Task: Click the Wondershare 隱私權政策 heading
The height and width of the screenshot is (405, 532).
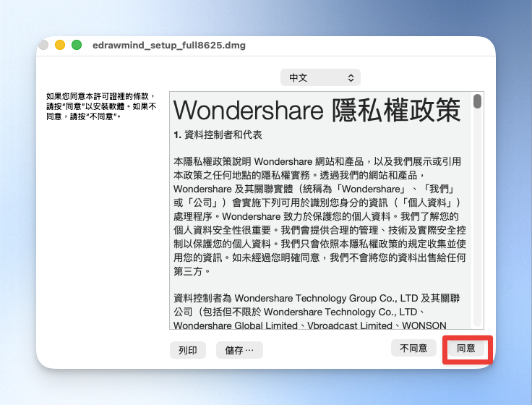Action: pos(317,111)
